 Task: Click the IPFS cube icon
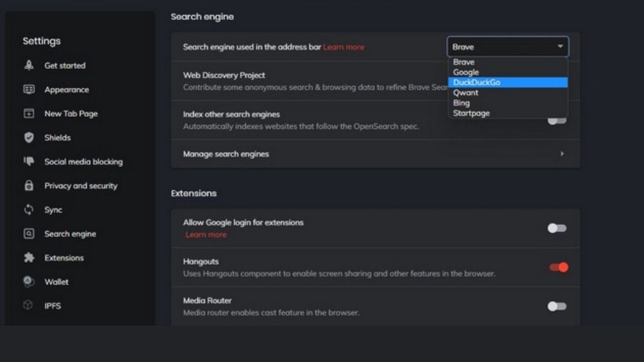point(28,305)
